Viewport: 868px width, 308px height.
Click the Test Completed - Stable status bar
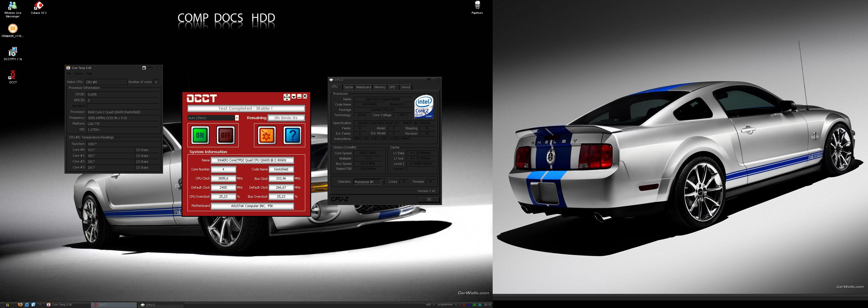[x=246, y=109]
